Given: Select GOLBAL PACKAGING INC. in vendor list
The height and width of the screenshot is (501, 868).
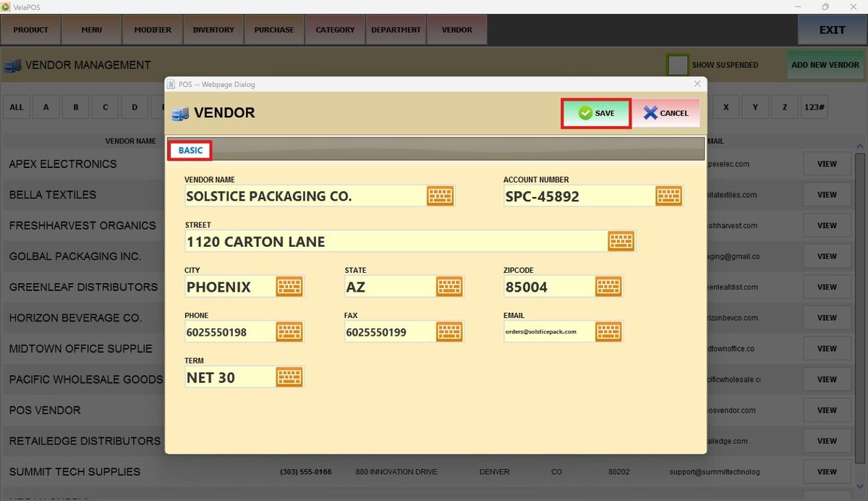Looking at the screenshot, I should 75,256.
